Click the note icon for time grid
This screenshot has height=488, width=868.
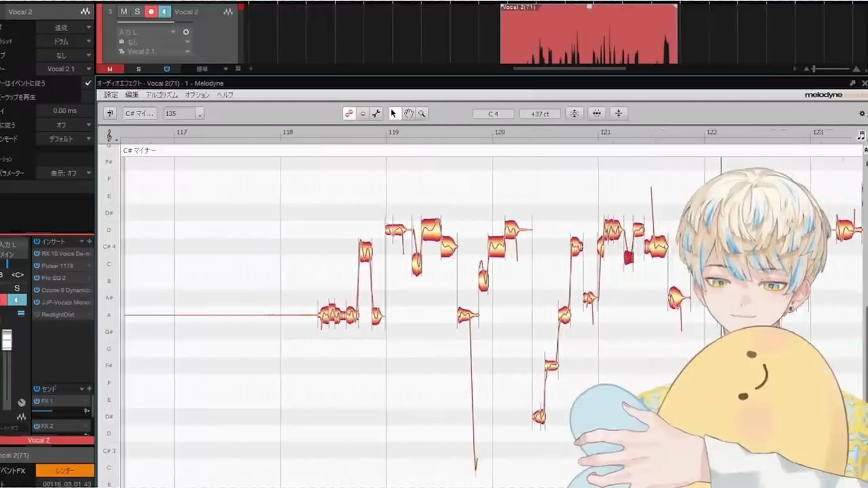point(861,135)
